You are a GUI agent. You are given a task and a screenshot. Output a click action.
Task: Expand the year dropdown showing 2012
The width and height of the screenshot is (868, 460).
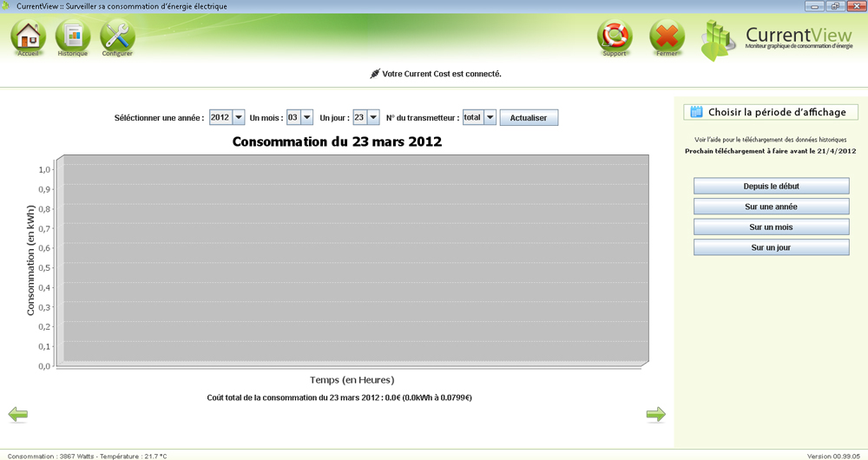239,117
